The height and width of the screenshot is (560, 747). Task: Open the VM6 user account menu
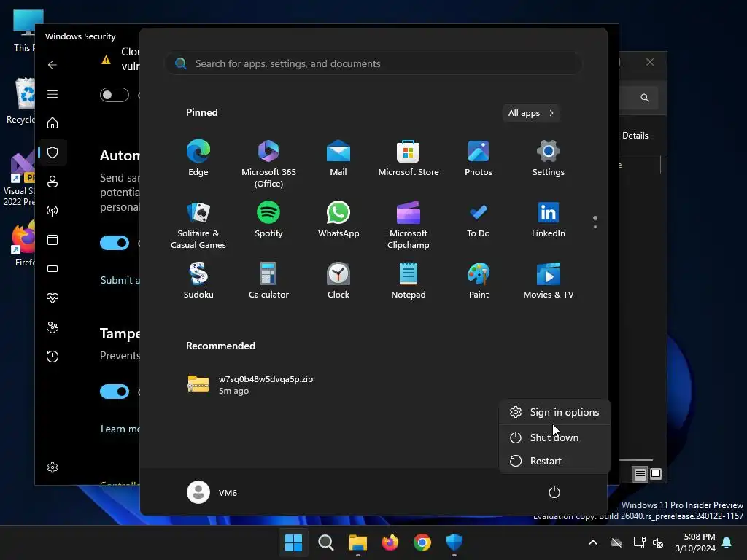pos(212,492)
